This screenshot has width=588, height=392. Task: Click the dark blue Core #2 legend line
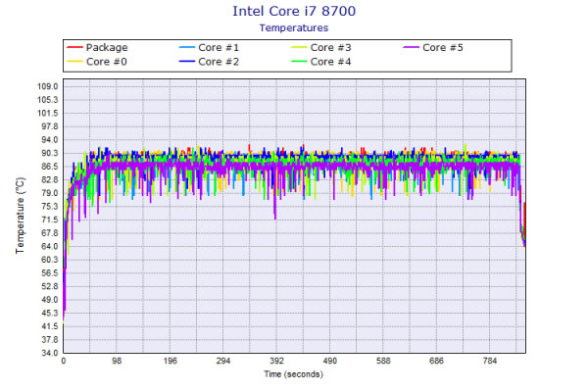(x=187, y=62)
